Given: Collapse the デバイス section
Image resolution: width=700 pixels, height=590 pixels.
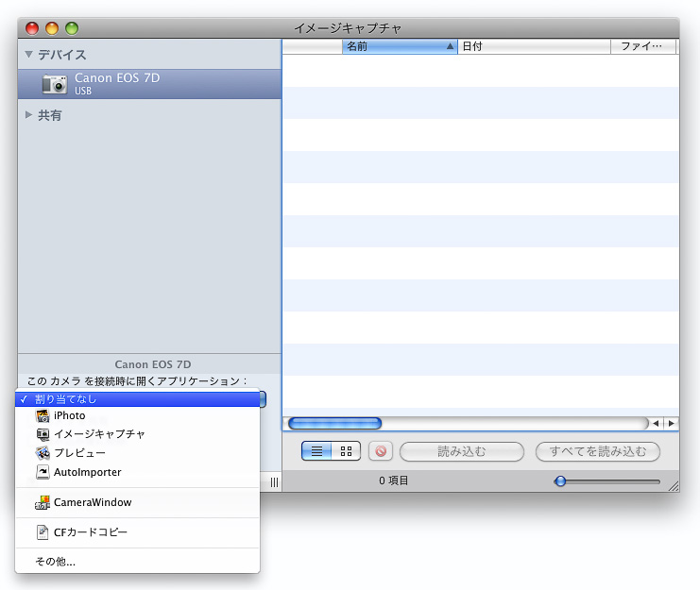Looking at the screenshot, I should [29, 55].
